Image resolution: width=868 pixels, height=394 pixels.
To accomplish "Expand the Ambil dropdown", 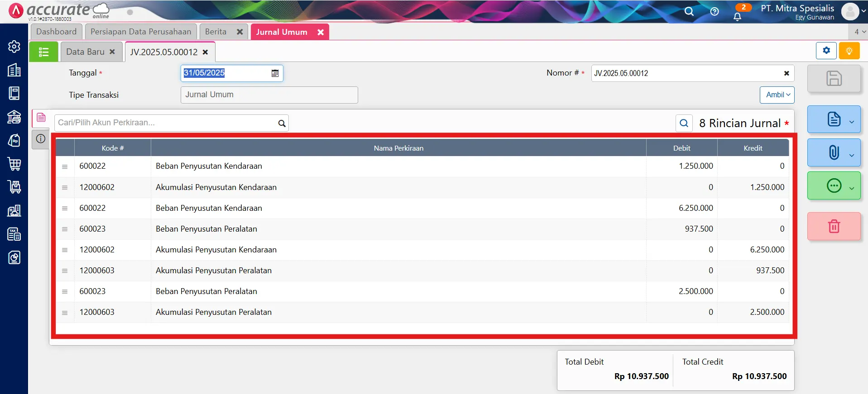I will click(x=777, y=95).
